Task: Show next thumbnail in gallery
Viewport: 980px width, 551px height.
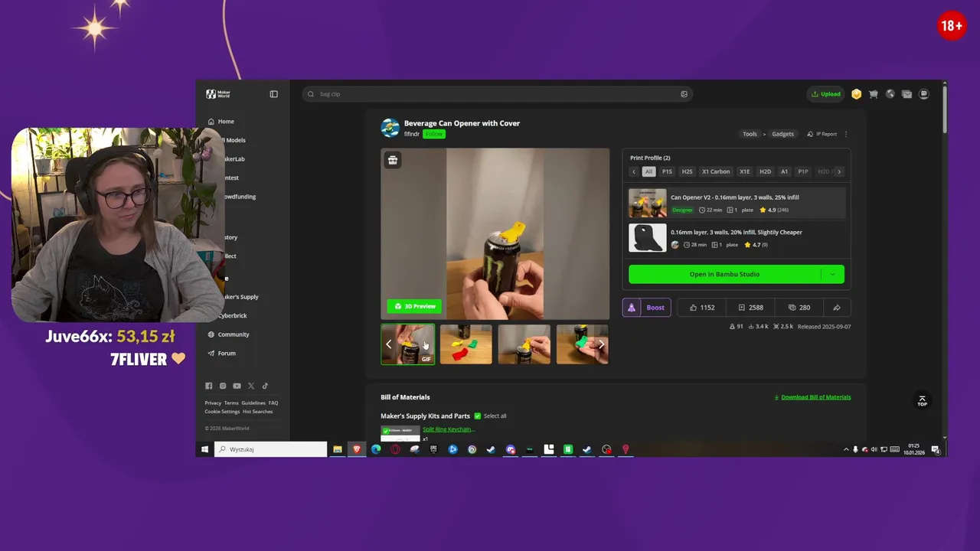Action: pos(601,344)
